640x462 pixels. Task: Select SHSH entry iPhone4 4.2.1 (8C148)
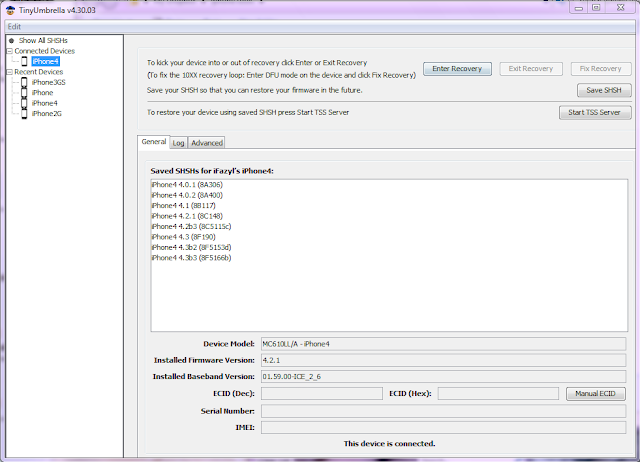click(187, 216)
